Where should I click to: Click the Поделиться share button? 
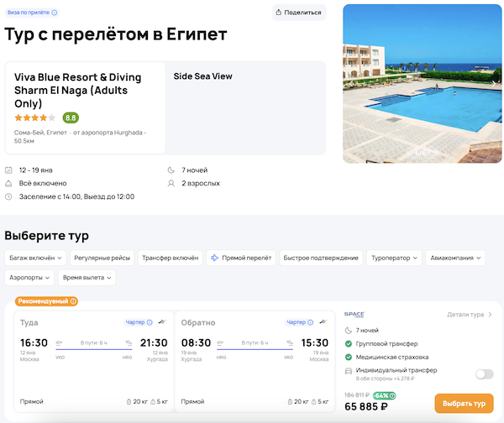click(298, 13)
